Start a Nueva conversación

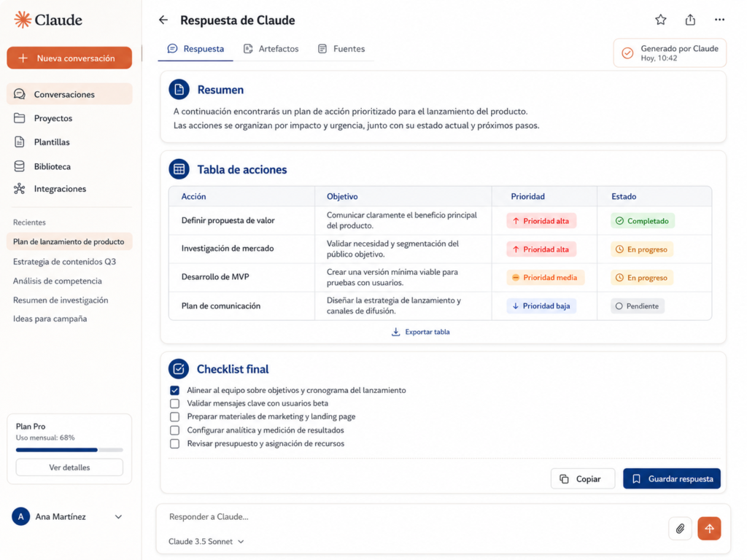69,58
